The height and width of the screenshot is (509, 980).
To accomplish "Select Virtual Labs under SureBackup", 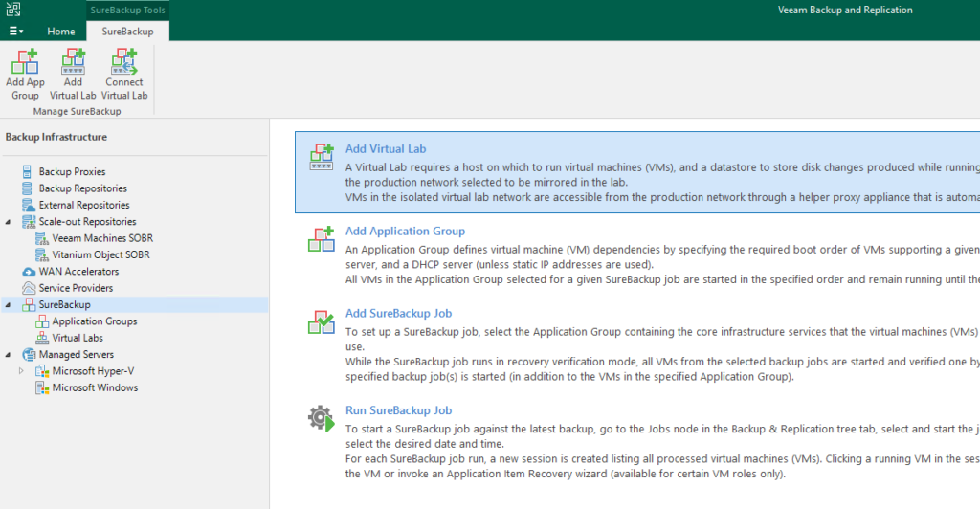I will pyautogui.click(x=78, y=338).
